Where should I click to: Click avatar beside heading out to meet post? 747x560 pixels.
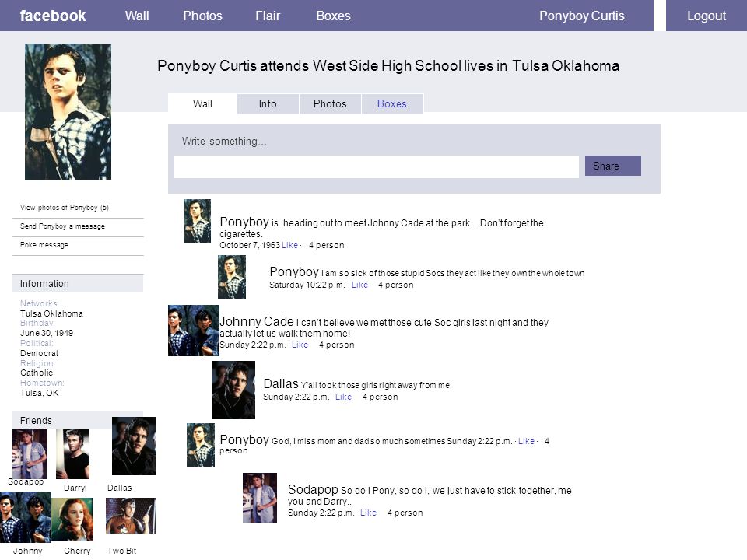point(197,221)
